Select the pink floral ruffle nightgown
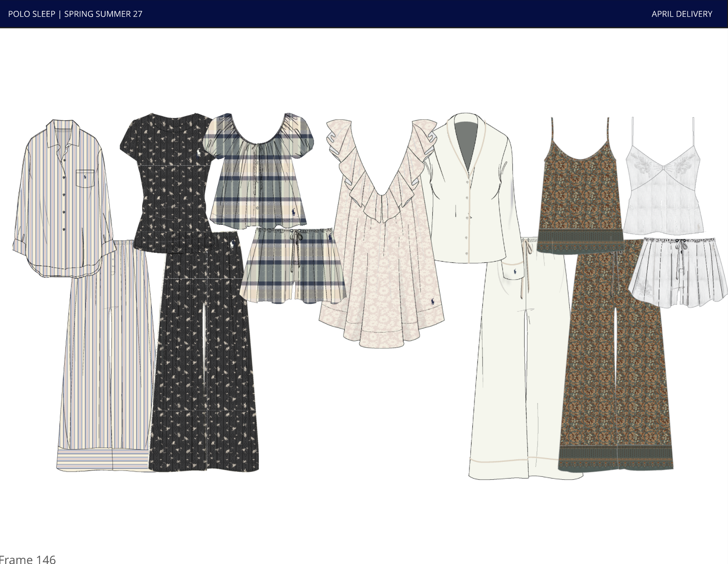Image resolution: width=728 pixels, height=564 pixels. click(382, 234)
